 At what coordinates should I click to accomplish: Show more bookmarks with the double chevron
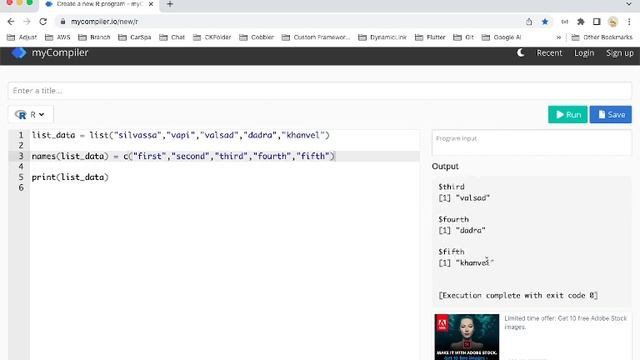[x=559, y=37]
